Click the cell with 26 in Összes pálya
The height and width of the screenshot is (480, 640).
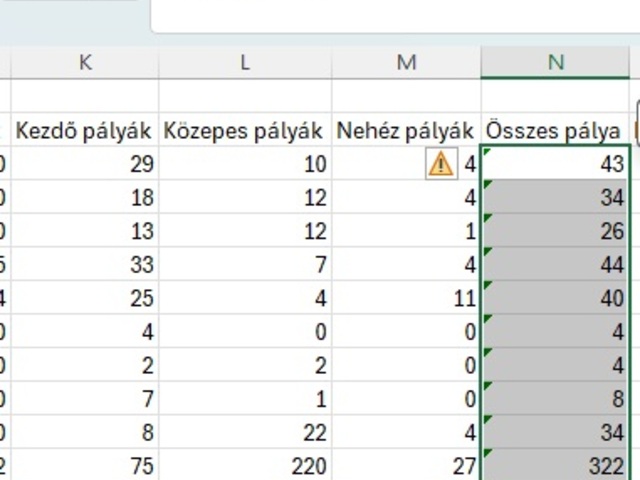(x=556, y=231)
